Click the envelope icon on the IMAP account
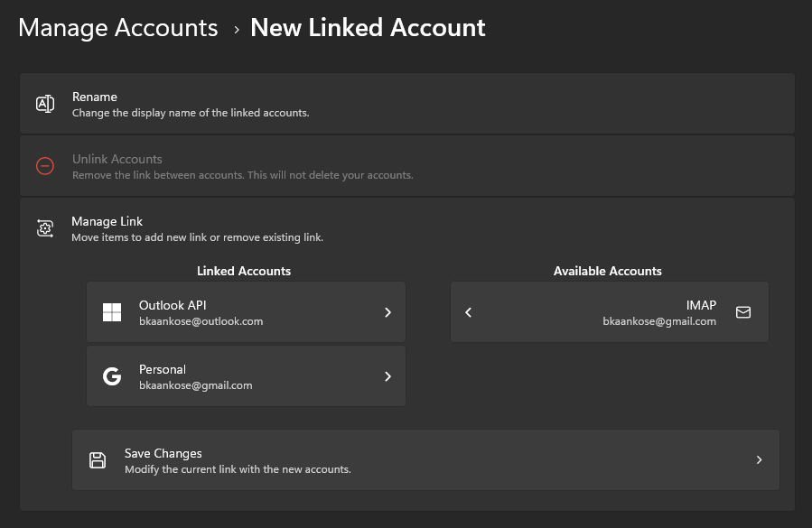 742,311
